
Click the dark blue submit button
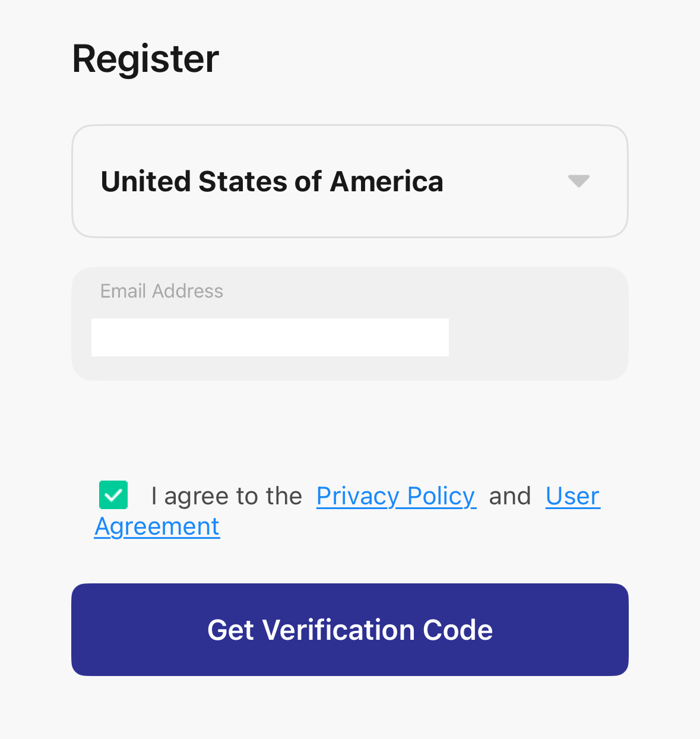[350, 630]
